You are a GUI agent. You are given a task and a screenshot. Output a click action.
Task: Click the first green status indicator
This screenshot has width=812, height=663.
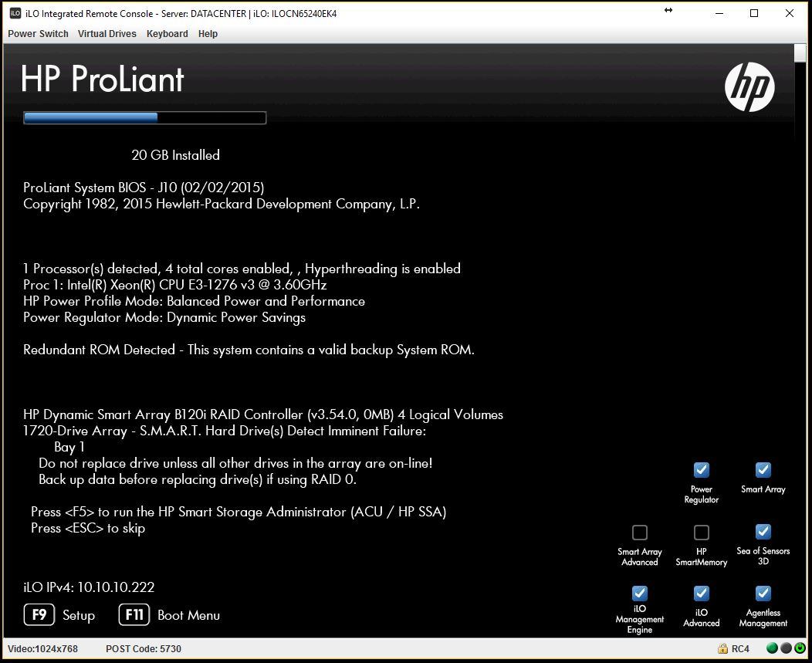tap(772, 648)
